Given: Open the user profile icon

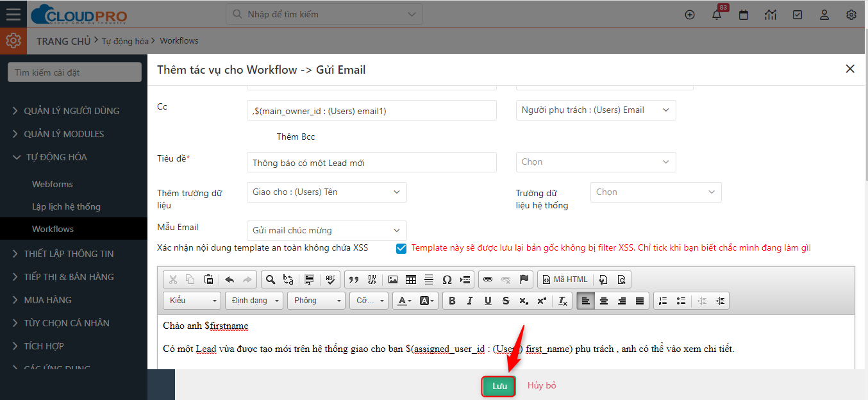Looking at the screenshot, I should (x=824, y=15).
